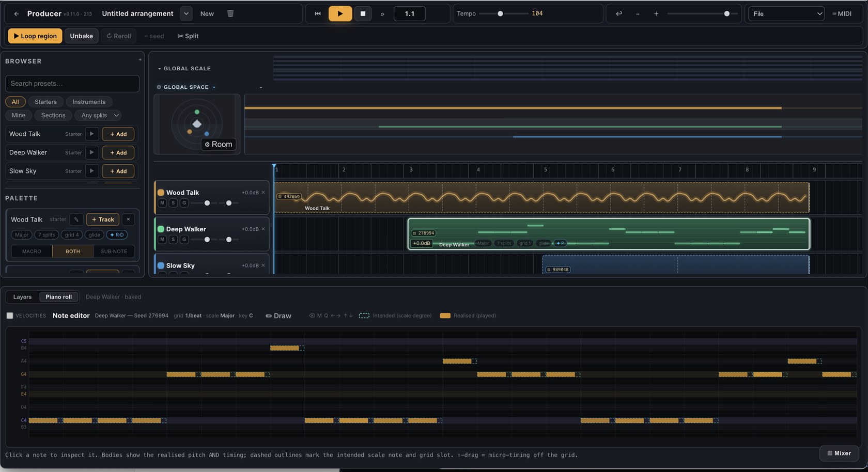Add the Slow Sky preset
Viewport: 868px width, 472px height.
click(118, 171)
